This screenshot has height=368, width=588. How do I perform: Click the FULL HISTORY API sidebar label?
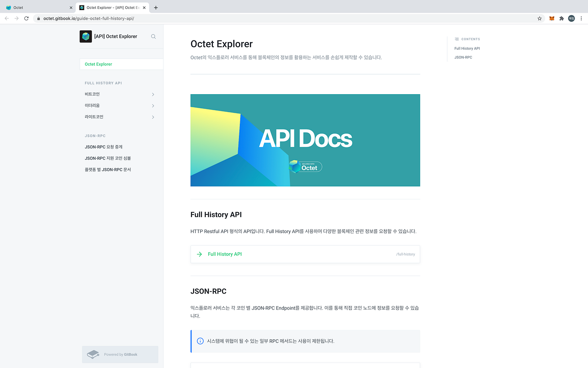coord(103,83)
